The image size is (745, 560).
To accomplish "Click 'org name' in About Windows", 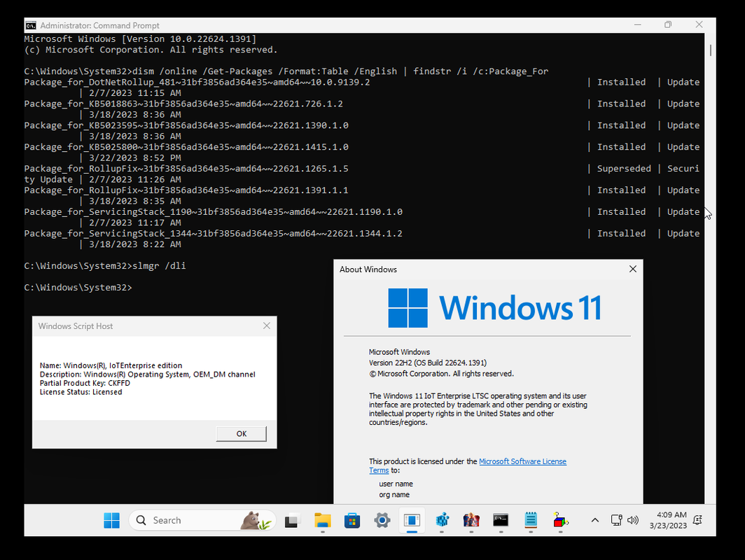I will coord(394,494).
